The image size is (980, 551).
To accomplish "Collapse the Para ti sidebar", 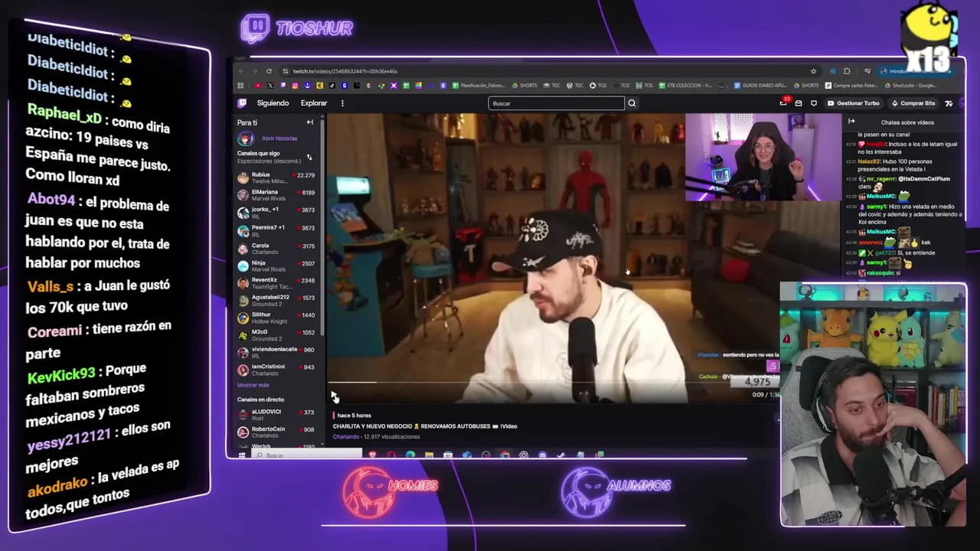I will point(310,122).
